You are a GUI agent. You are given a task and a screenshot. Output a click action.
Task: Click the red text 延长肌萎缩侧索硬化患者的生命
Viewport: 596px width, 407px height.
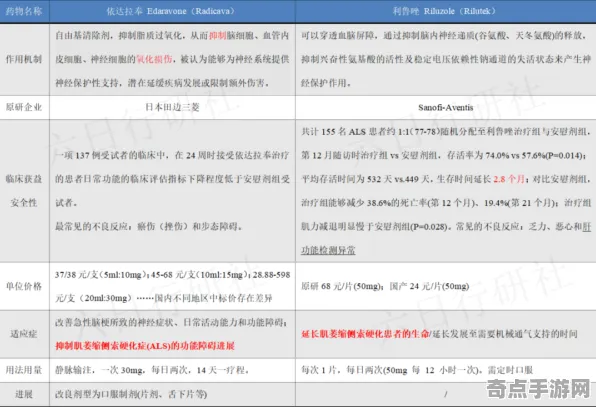point(365,334)
